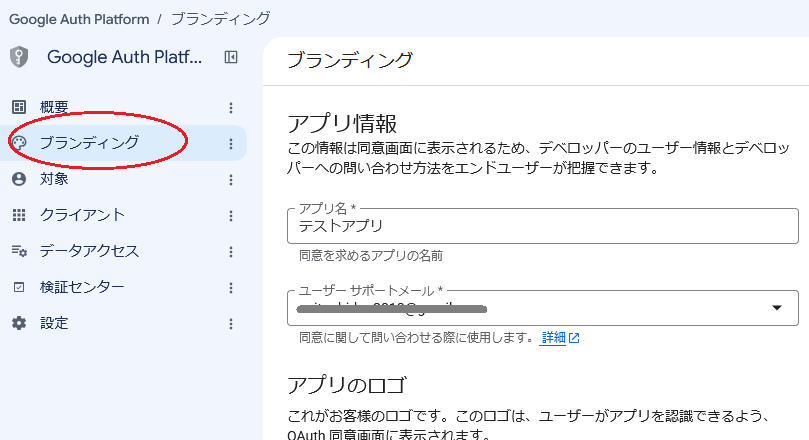The image size is (809, 440).
Task: Click the ブランディング page heading
Action: 350,60
